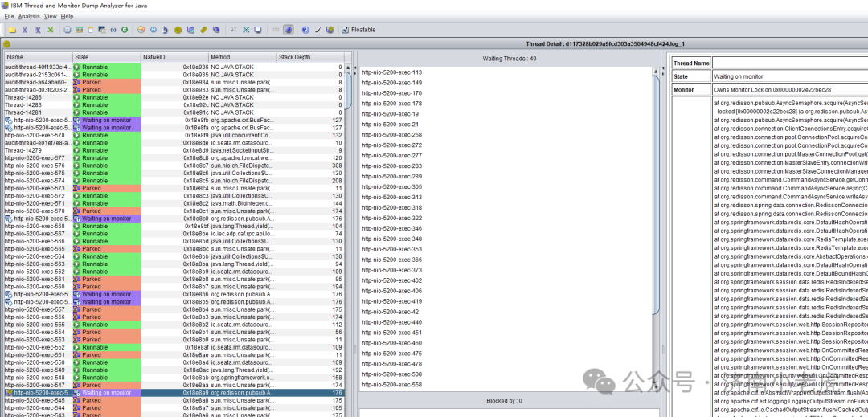Screen dimensions: 868x417
Task: Click the double purple X toolbar icon
Action: point(38,30)
